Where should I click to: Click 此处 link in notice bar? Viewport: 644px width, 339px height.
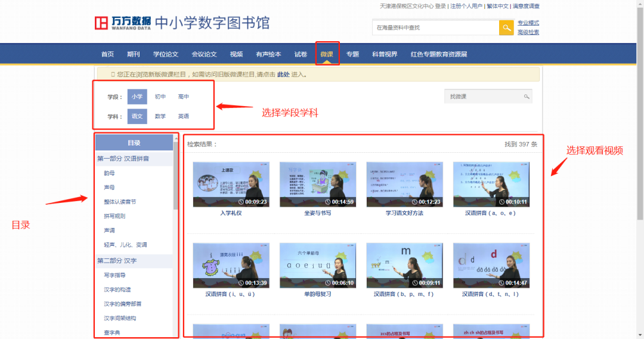pyautogui.click(x=283, y=75)
